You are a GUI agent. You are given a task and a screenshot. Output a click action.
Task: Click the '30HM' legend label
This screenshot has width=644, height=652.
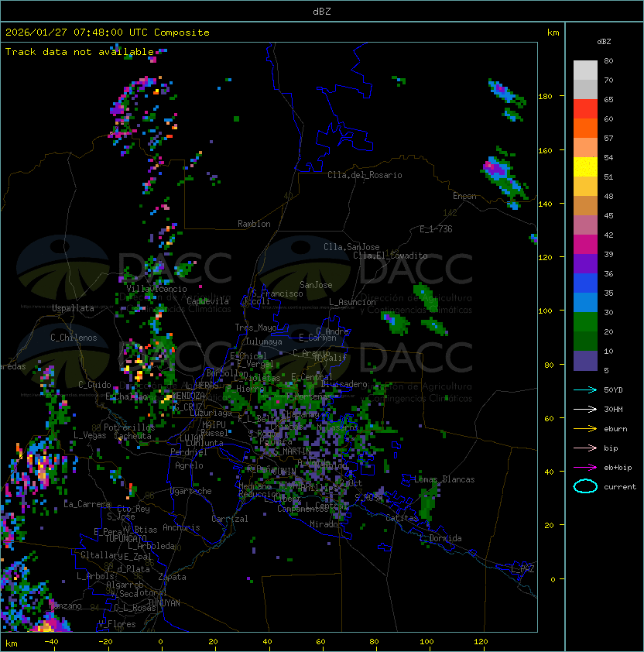point(613,409)
